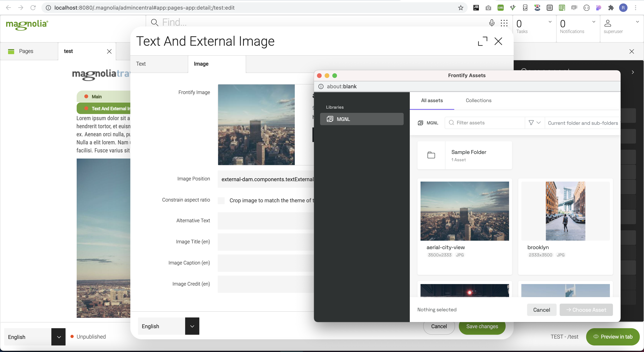Open the JetBrains extension icon
This screenshot has width=644, height=352.
coord(476,8)
